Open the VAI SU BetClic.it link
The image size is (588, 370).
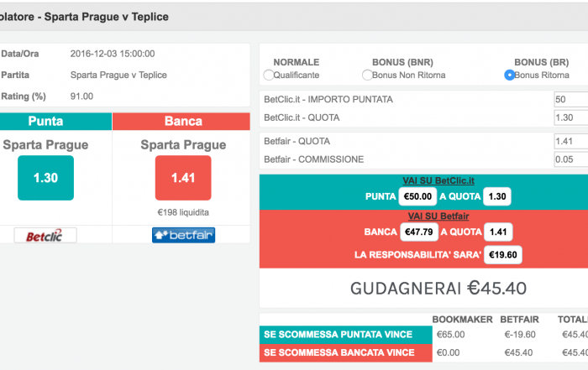[438, 181]
